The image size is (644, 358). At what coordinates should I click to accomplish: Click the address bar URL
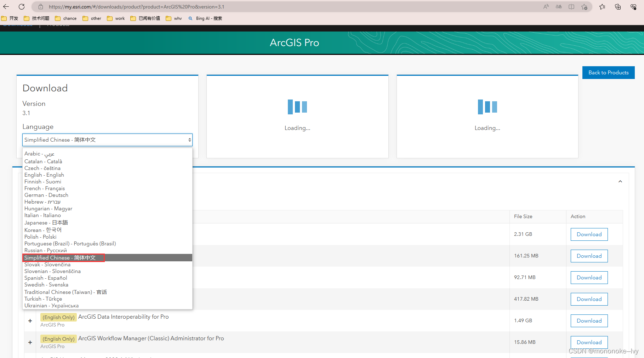point(136,7)
